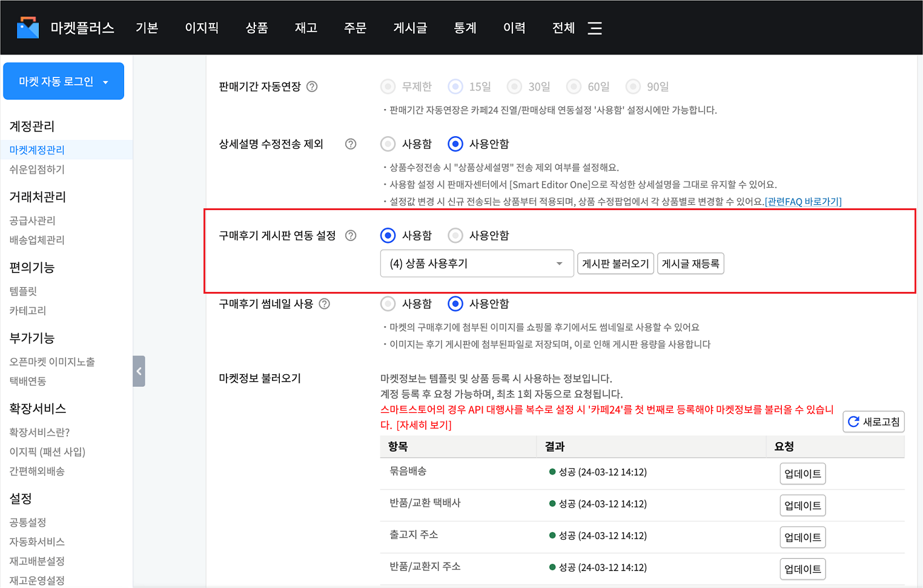
Task: Go to 확장서비스란? in sidebar
Action: [39, 432]
